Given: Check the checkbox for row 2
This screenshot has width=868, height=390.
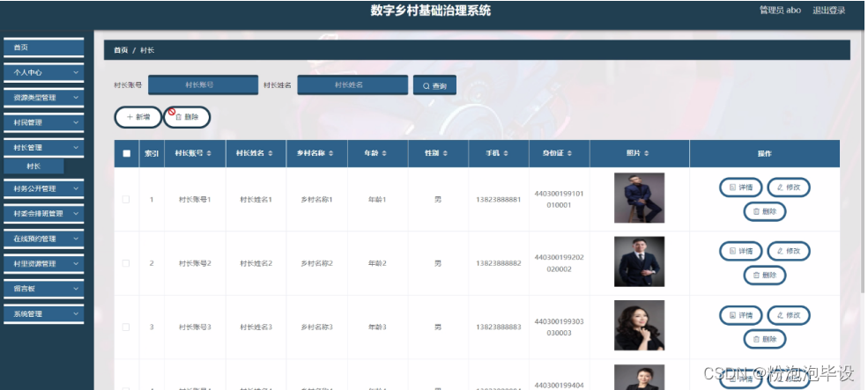Looking at the screenshot, I should 126,263.
